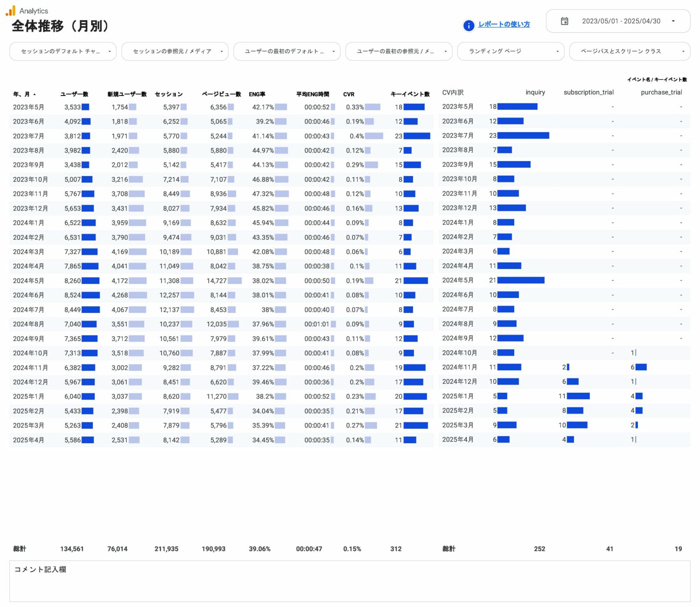This screenshot has height=607, width=700.
Task: Open the date range 2023/05/01 - 2025/04/30 dropdown
Action: (x=621, y=21)
